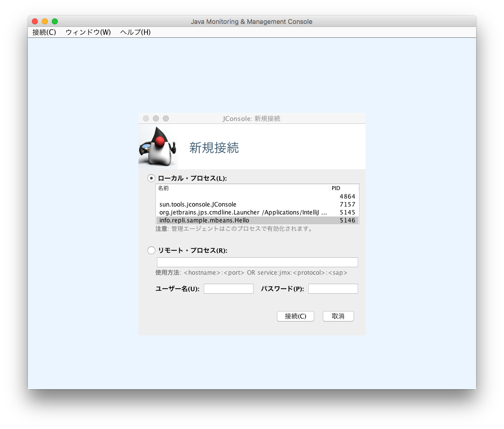Click inside the パスワード(P) field

click(333, 288)
